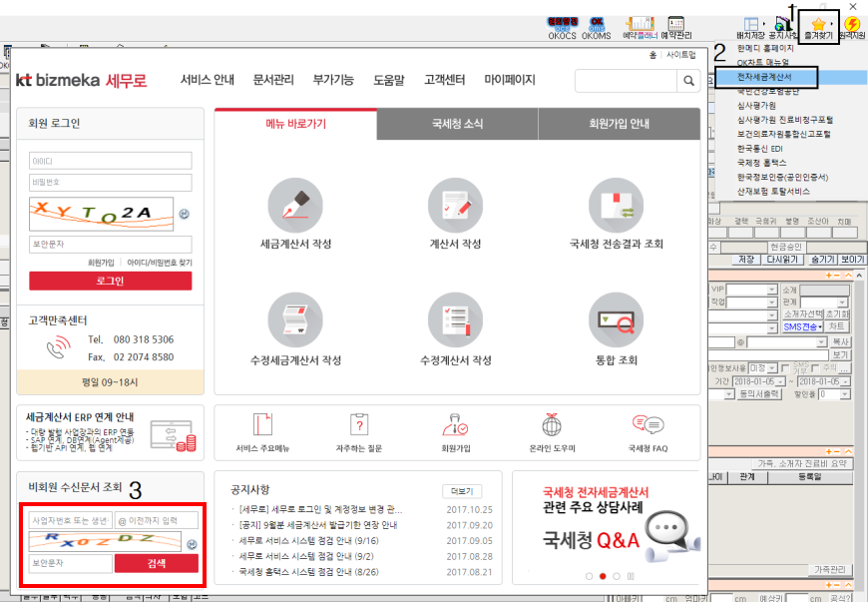Viewport: 868px width, 602px height.
Task: Click the 배치저장 layout icon
Action: click(751, 28)
